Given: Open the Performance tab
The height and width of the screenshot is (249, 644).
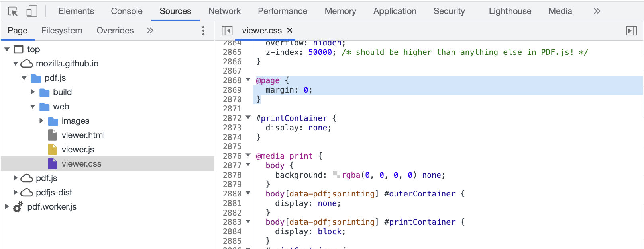Looking at the screenshot, I should pos(283,11).
